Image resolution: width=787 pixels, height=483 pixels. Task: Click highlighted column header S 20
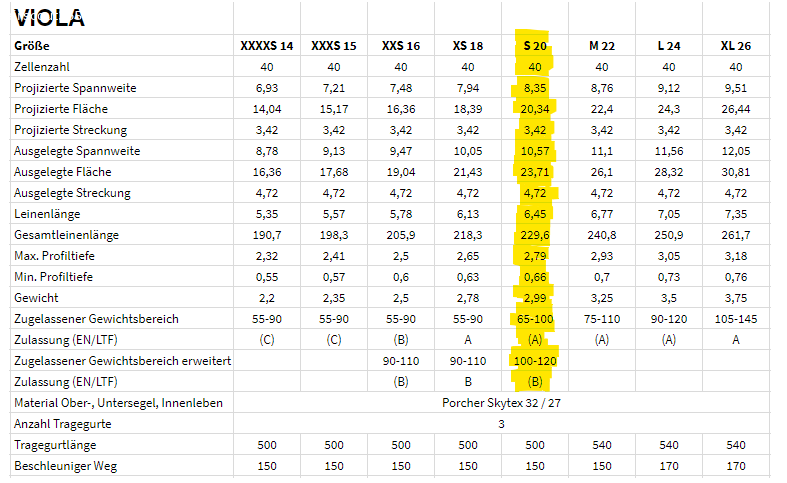pyautogui.click(x=535, y=46)
